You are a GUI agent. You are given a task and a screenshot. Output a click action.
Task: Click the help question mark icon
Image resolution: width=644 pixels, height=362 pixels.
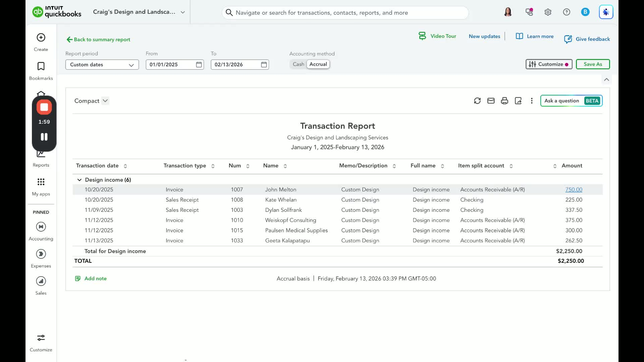pyautogui.click(x=567, y=12)
